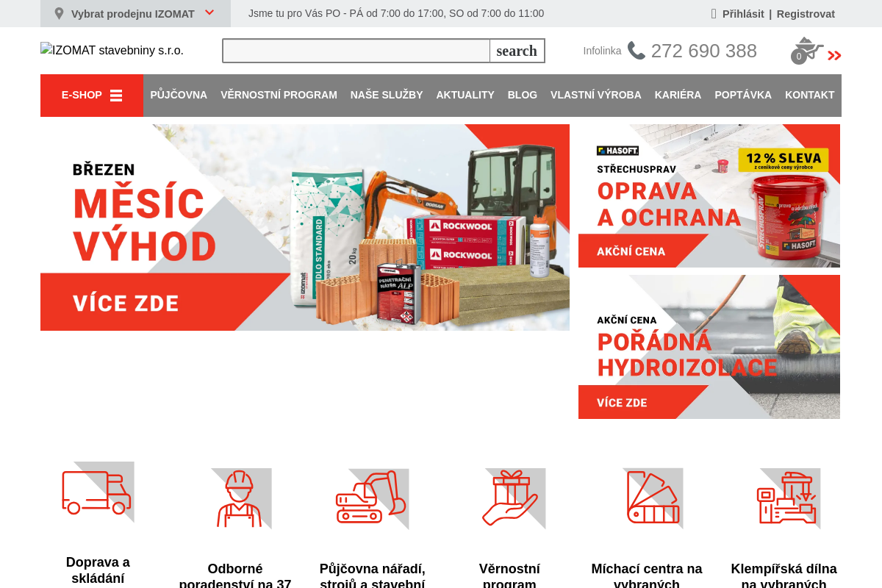The height and width of the screenshot is (588, 882).
Task: Open AKTUALITY menu item
Action: 465,95
